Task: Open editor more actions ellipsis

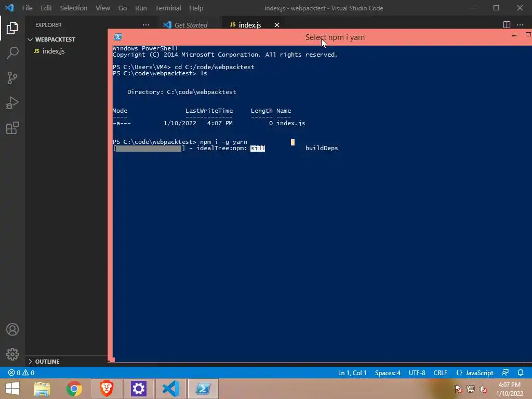Action: pos(520,25)
